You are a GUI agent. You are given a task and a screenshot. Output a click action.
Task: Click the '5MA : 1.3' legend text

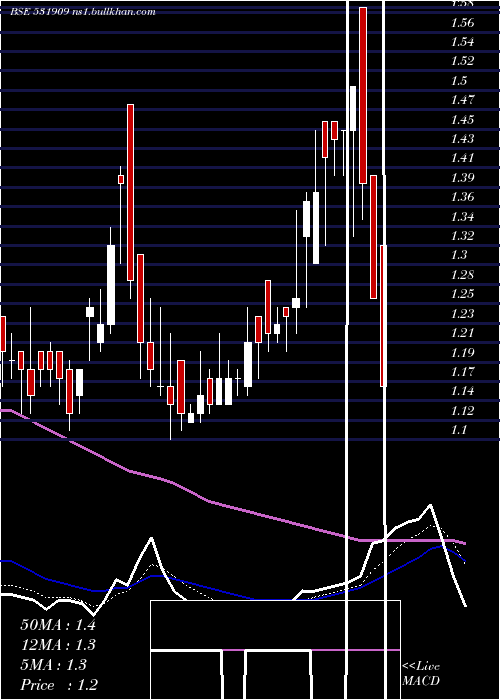pyautogui.click(x=54, y=665)
